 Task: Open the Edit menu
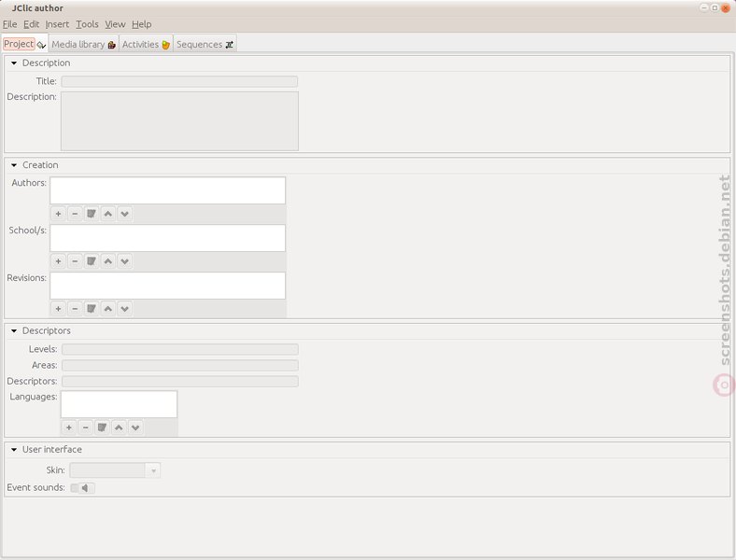tap(32, 24)
